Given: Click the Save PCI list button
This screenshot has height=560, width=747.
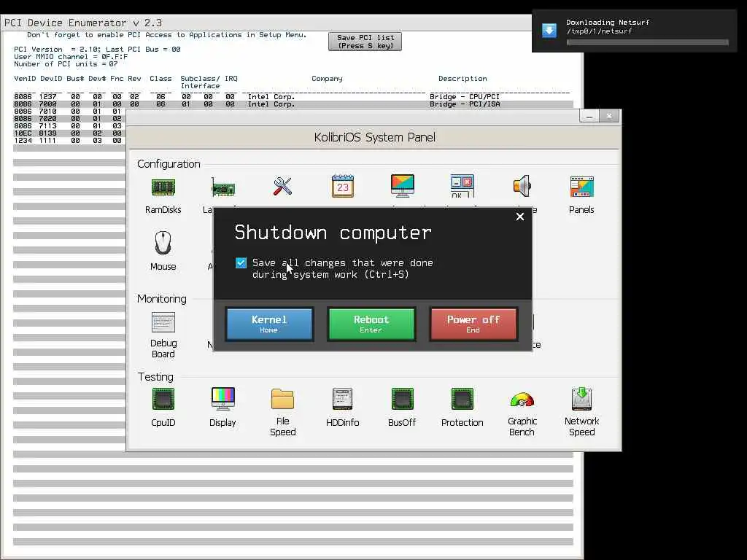Looking at the screenshot, I should pyautogui.click(x=365, y=42).
